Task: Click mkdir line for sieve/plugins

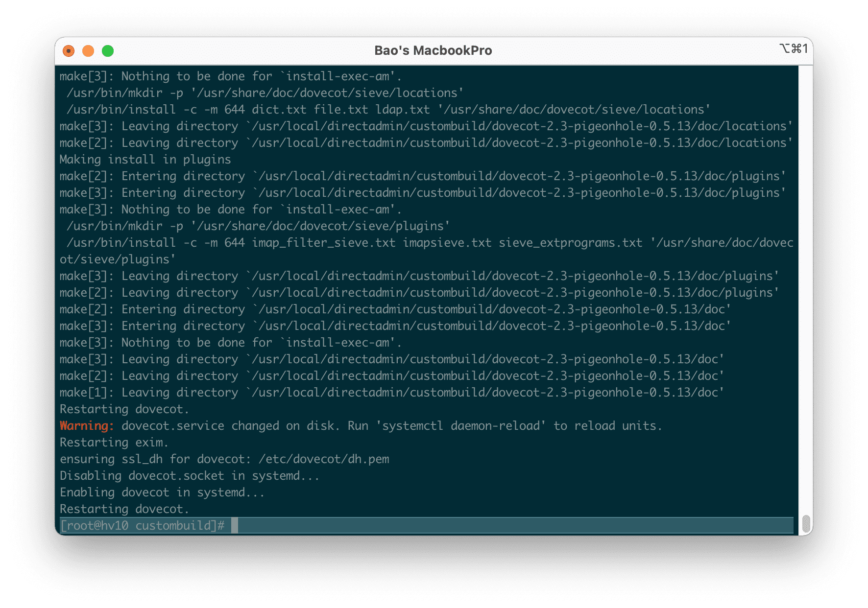Action: tap(258, 226)
